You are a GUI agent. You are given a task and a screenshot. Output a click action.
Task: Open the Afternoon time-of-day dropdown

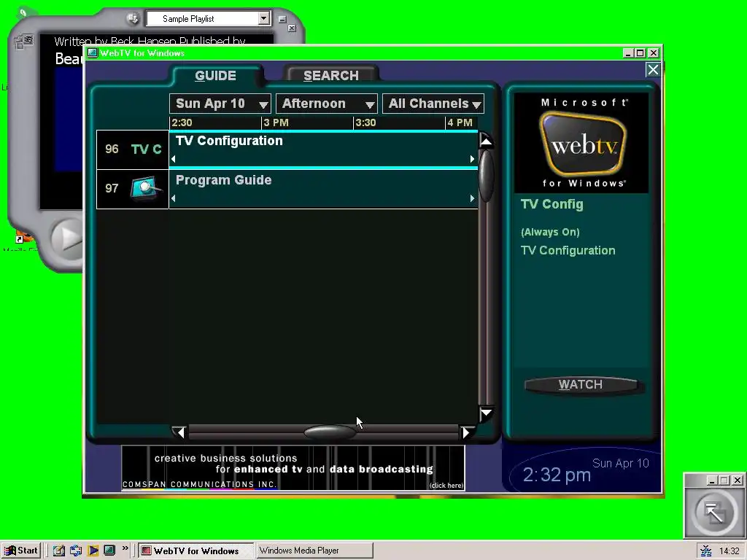coord(326,104)
